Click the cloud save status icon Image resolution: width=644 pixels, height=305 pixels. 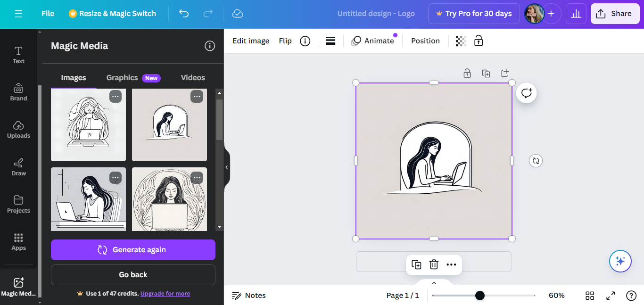[x=238, y=14]
